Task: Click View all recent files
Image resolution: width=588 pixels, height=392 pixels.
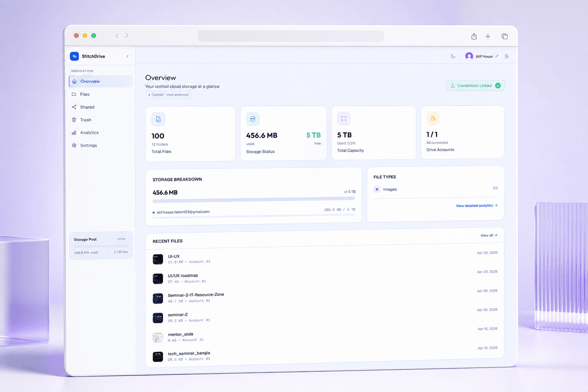Action: click(489, 235)
